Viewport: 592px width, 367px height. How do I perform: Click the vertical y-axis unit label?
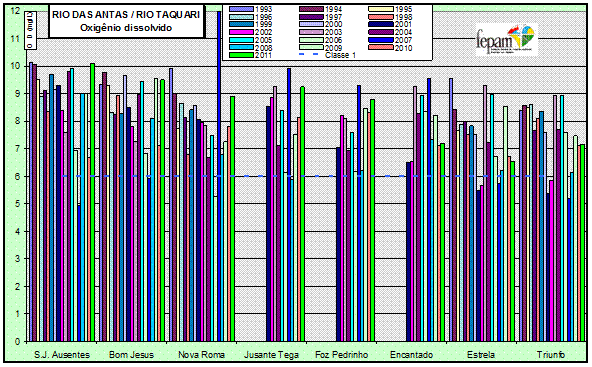point(30,30)
